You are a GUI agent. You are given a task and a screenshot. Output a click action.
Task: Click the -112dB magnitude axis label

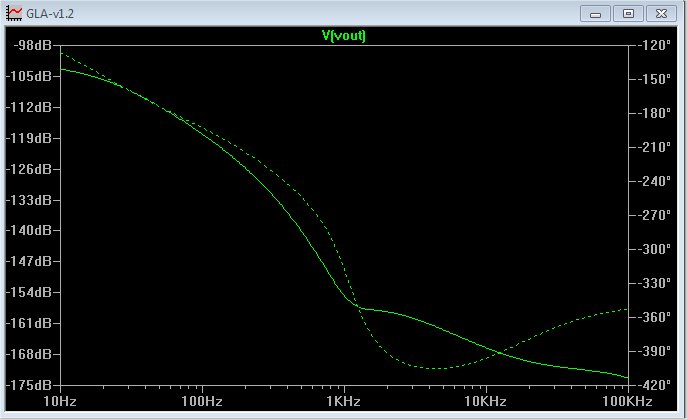[28, 107]
